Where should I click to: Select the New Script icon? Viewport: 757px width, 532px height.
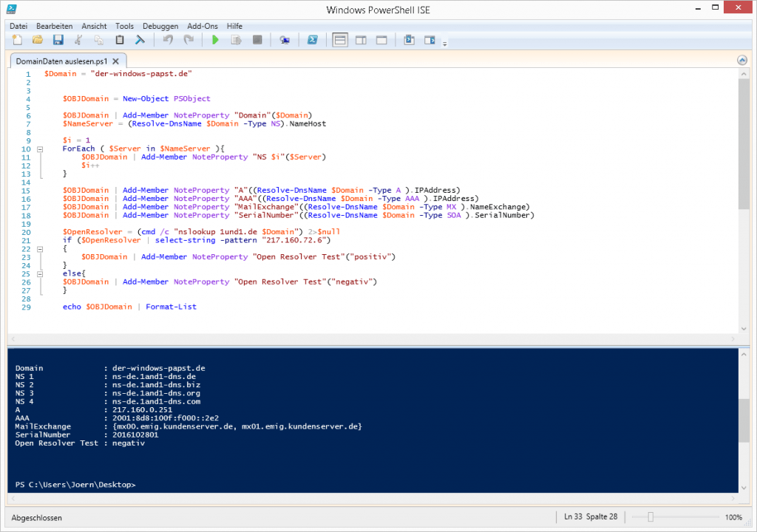tap(16, 40)
